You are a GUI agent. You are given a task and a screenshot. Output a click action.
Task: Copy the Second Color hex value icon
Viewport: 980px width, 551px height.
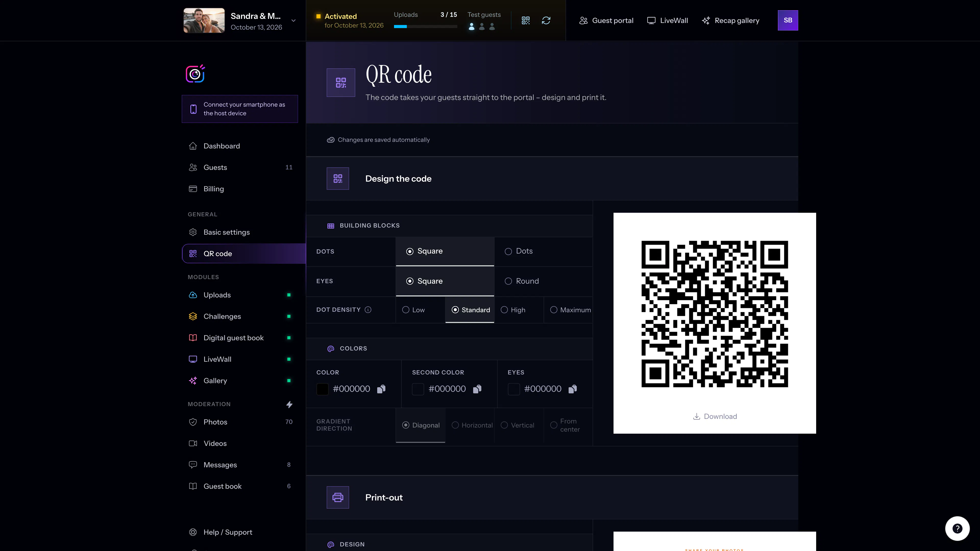pos(477,389)
